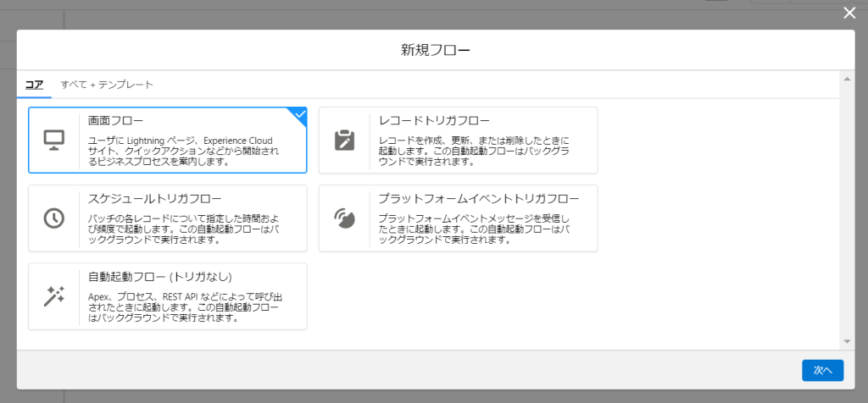Choose the レコードトリガフロー title
Viewport: 868px width, 403px height.
pos(434,120)
